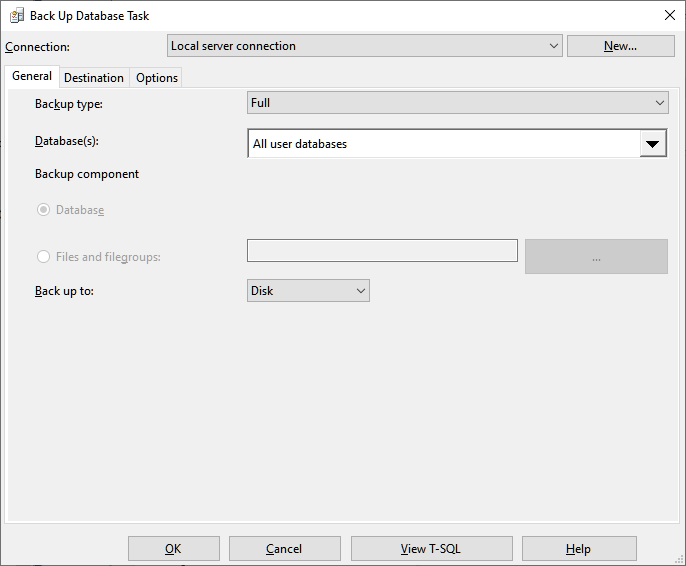Open the Connection dropdown
The width and height of the screenshot is (686, 566).
(x=364, y=46)
